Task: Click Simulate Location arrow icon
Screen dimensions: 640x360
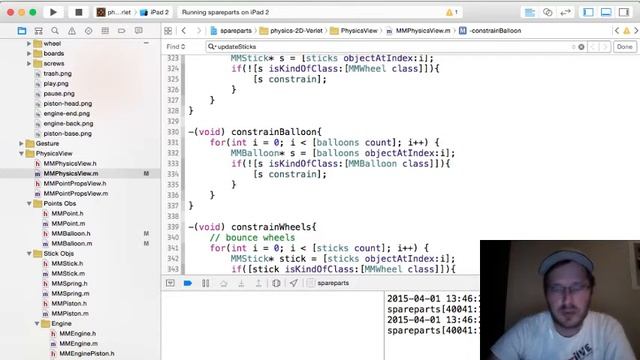Action: click(293, 283)
